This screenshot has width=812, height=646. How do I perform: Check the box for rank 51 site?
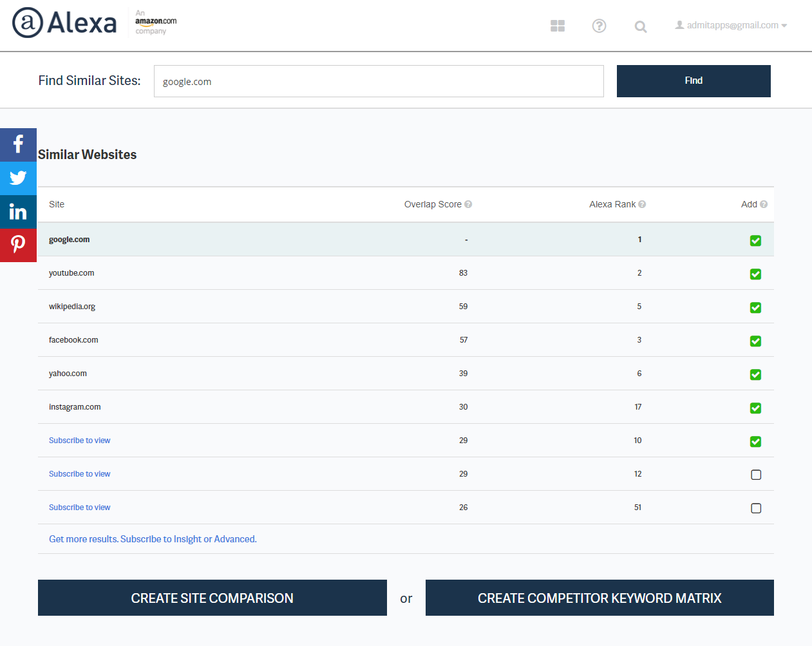click(x=756, y=508)
